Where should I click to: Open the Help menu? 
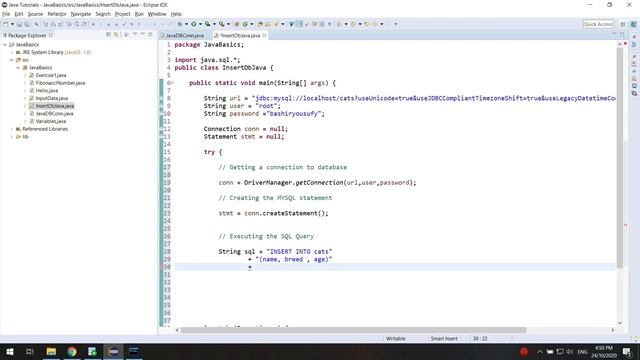[176, 14]
